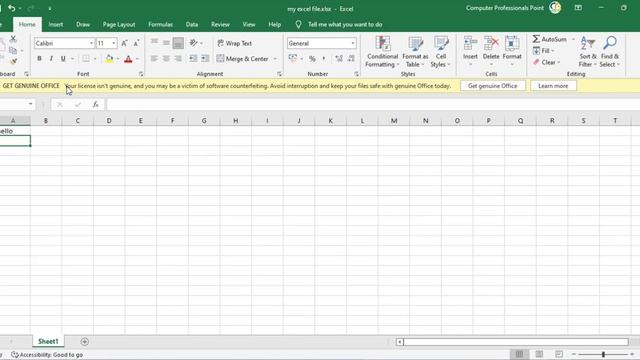Set Top Align for cell text
The width and height of the screenshot is (640, 360).
click(154, 43)
